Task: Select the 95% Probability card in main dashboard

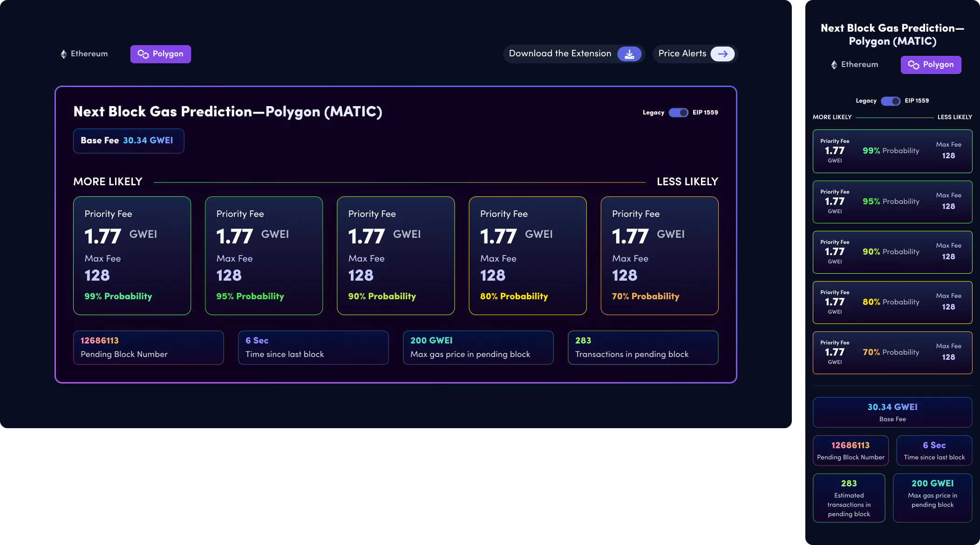Action: point(264,256)
